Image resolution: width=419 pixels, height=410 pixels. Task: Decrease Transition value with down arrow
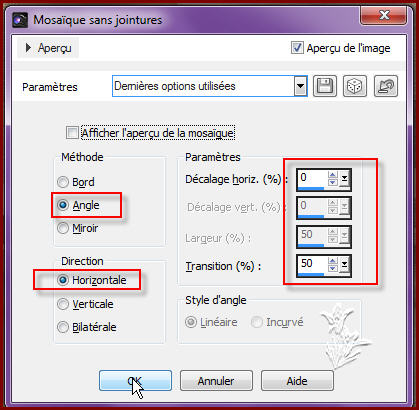click(332, 268)
